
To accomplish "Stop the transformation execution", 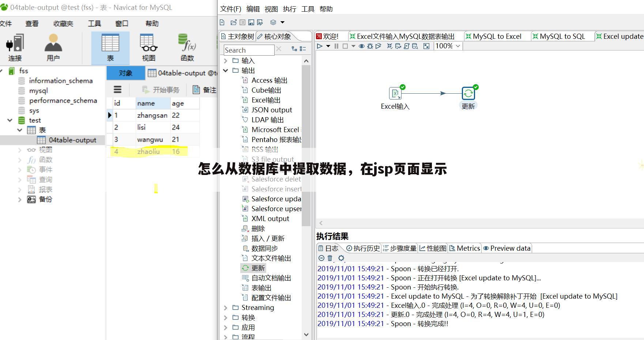I will coord(345,46).
